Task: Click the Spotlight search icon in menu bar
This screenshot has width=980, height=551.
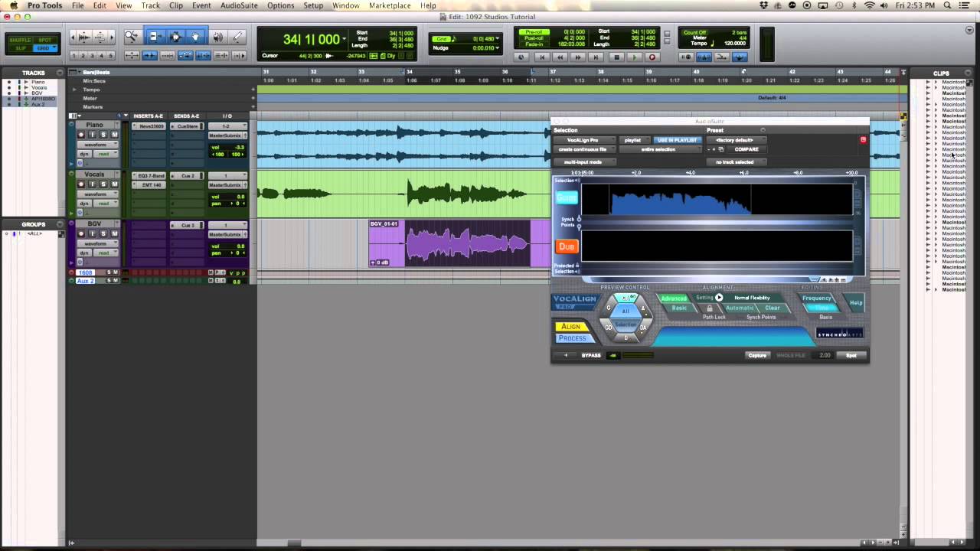Action: point(948,5)
